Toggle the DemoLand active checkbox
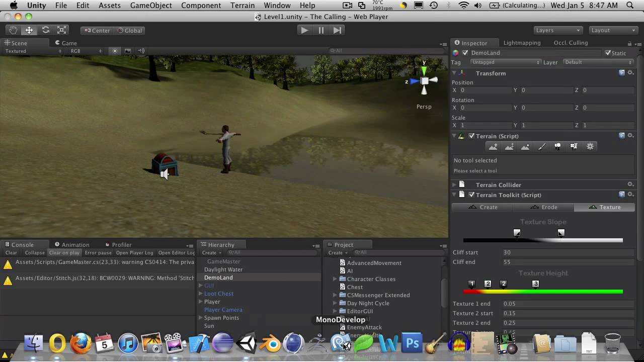This screenshot has height=362, width=644. click(465, 53)
